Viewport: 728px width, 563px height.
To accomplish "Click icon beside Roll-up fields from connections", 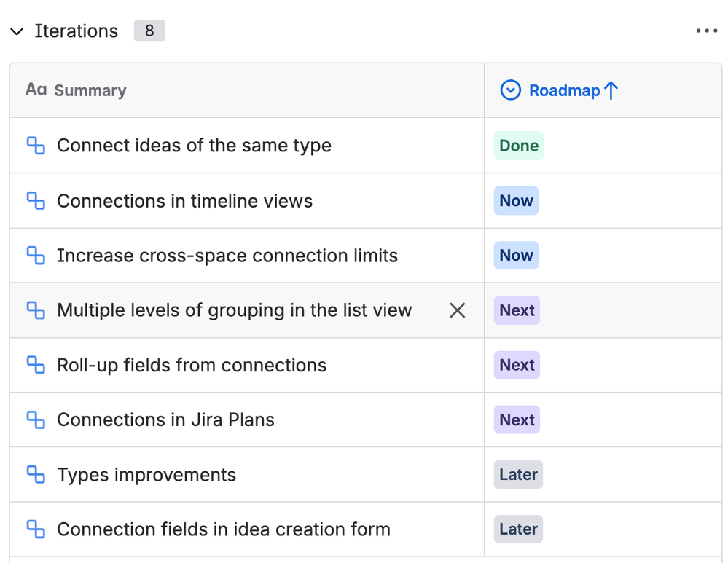I will pyautogui.click(x=36, y=365).
